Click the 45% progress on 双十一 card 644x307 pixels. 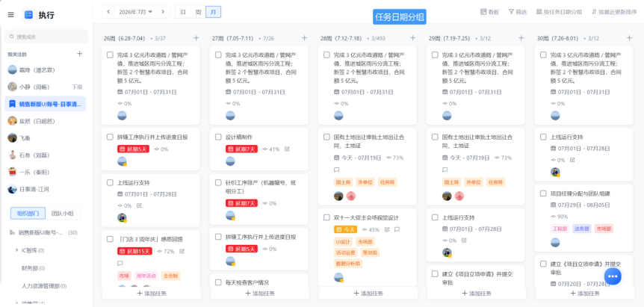371,230
